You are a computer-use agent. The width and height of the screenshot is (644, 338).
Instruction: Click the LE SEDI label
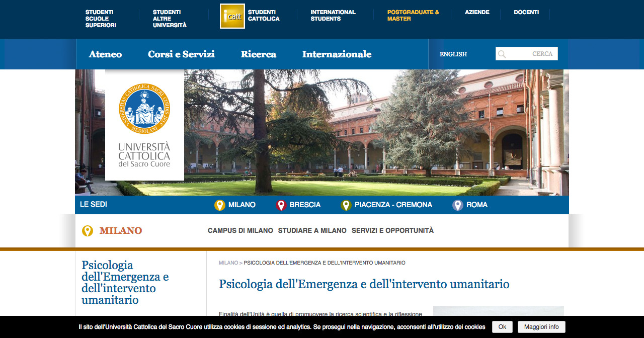click(x=94, y=204)
